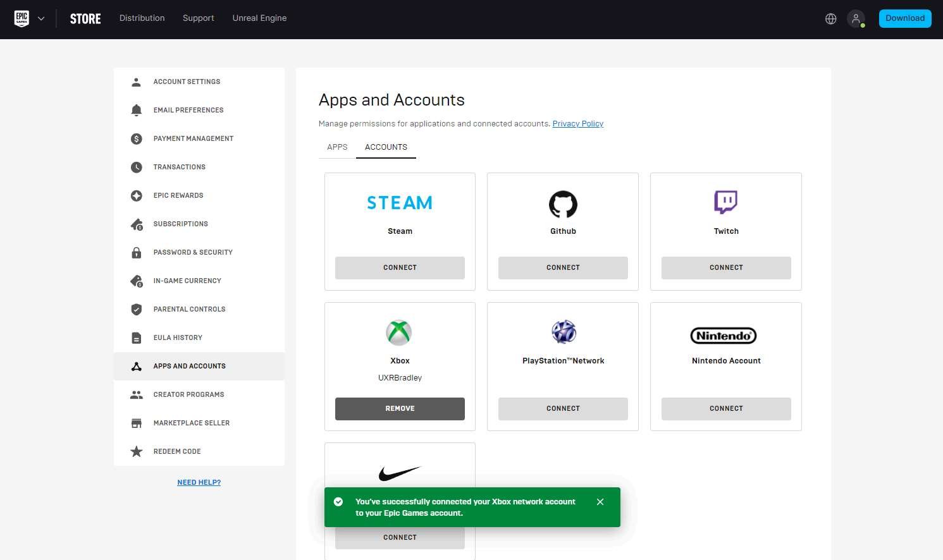Click the UXRBradley Xbox username

point(400,378)
